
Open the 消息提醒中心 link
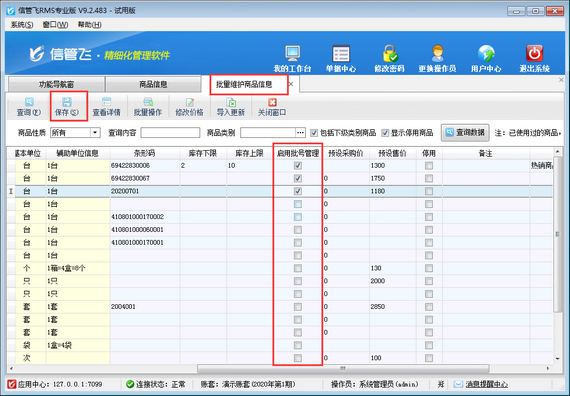pos(486,384)
